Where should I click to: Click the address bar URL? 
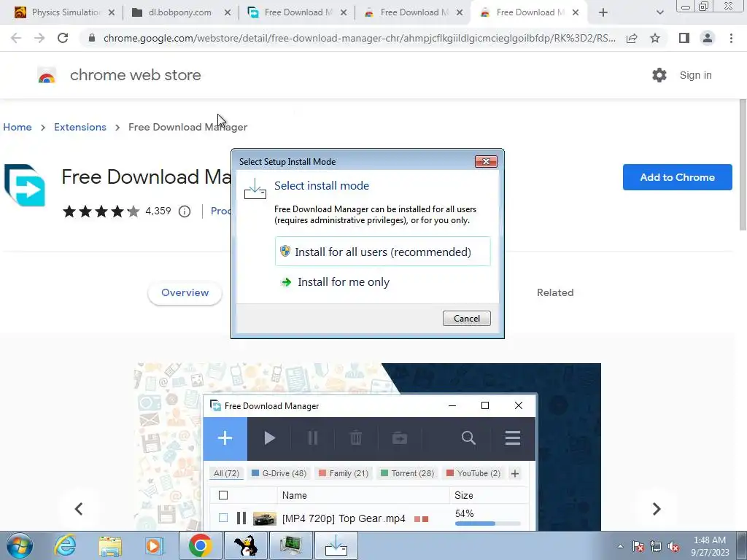[x=359, y=38]
